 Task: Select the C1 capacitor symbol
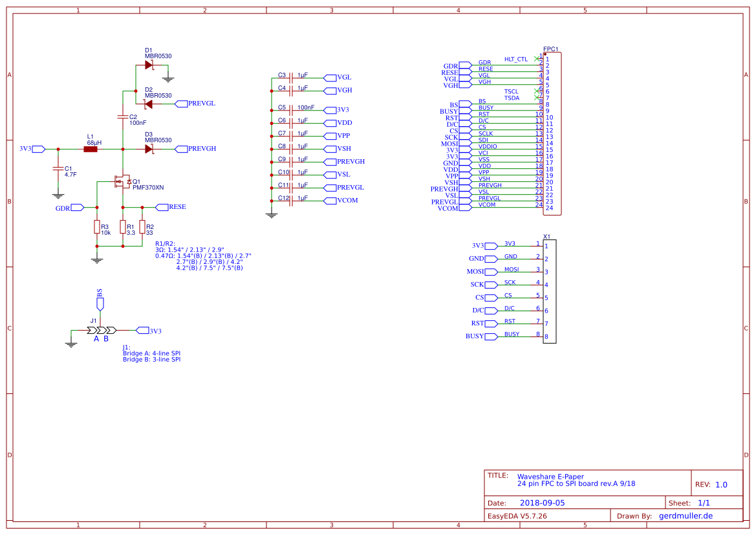[x=58, y=168]
